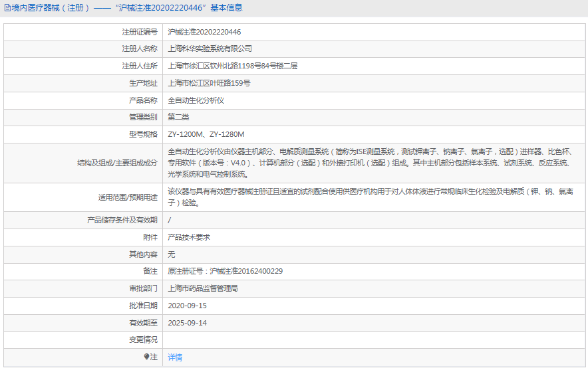Click address 上海市徐汇区钦州北路1198号84号楼二层
This screenshot has height=372, width=588.
[x=233, y=66]
